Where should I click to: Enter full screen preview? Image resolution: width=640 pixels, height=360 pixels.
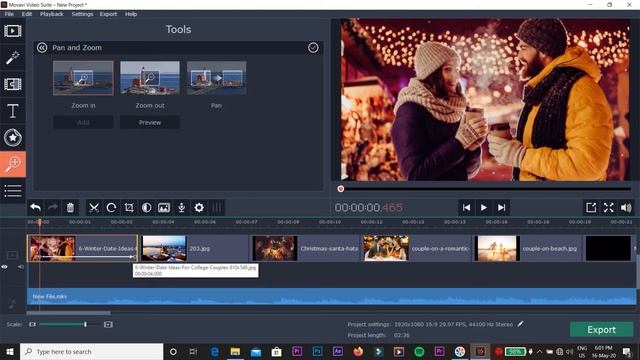click(609, 208)
